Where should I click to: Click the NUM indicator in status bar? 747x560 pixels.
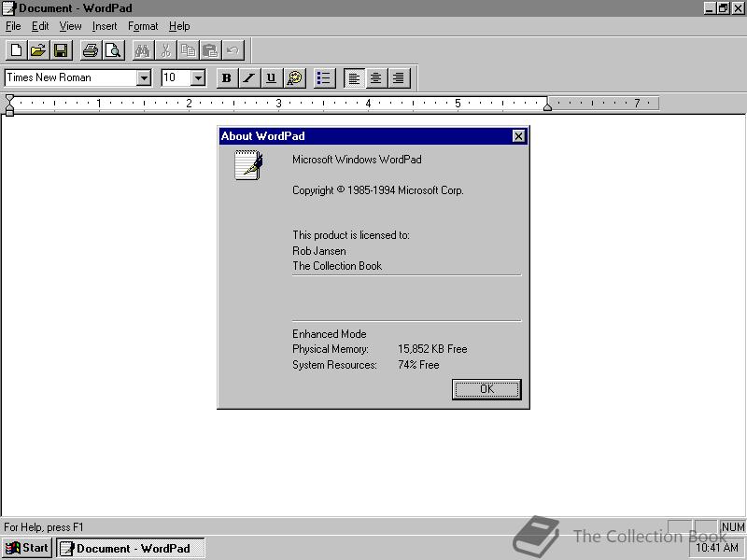click(x=732, y=526)
